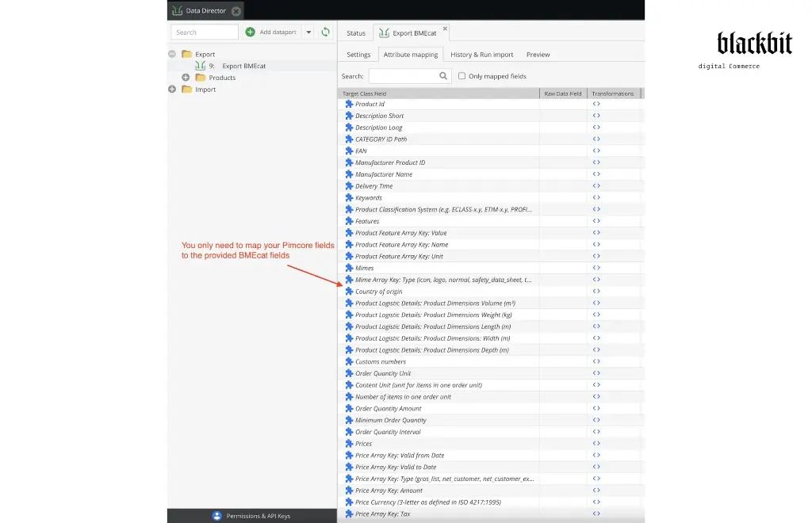Select Product Dimensions Length (m) row
Viewport: 812px width, 523px height.
490,326
